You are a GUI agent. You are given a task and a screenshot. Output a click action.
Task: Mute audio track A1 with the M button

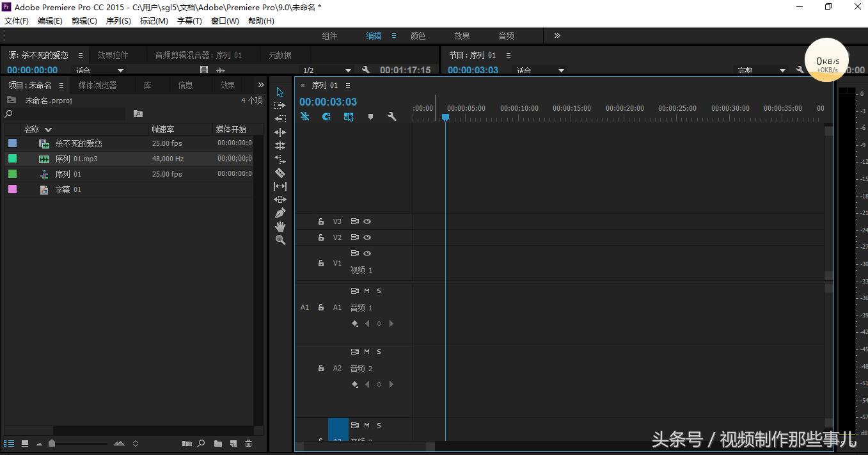click(x=367, y=291)
